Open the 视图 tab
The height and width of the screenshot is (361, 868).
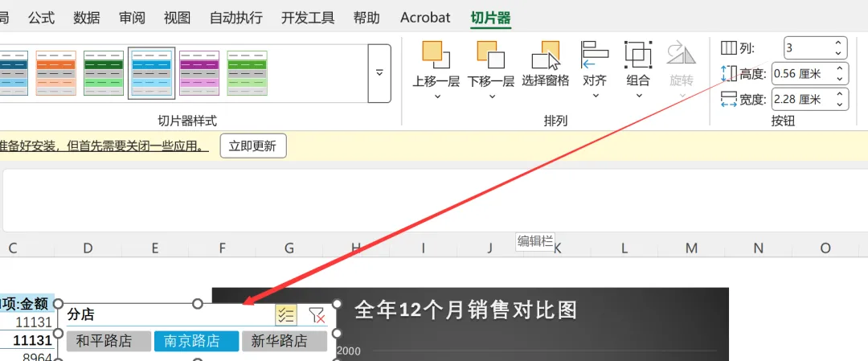click(x=177, y=18)
